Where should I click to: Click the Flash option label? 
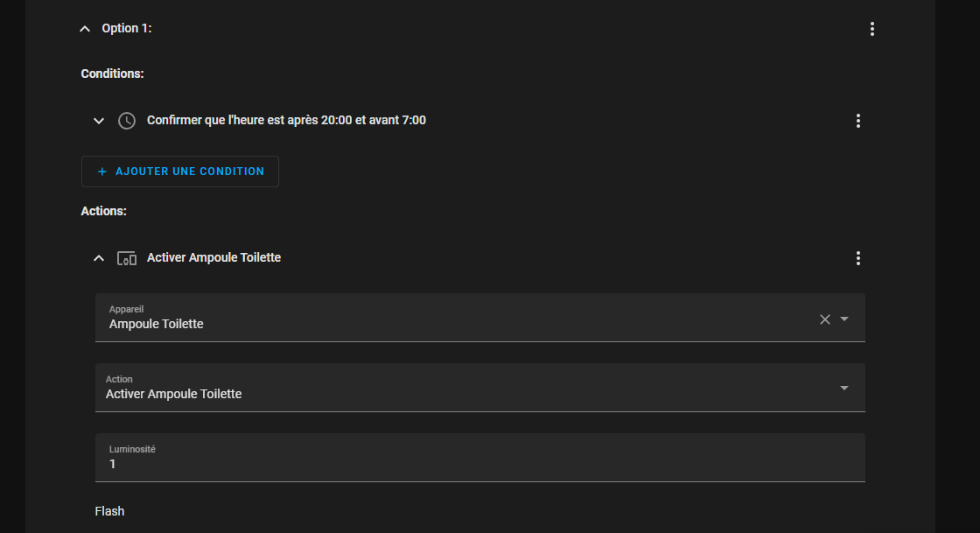click(110, 511)
